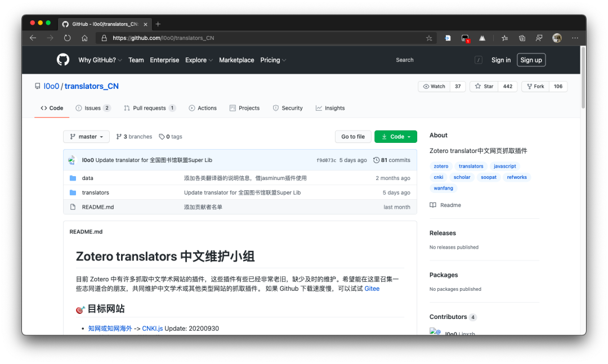Open the master branch selector dropdown
Screen dimensions: 608x364
[x=87, y=137]
